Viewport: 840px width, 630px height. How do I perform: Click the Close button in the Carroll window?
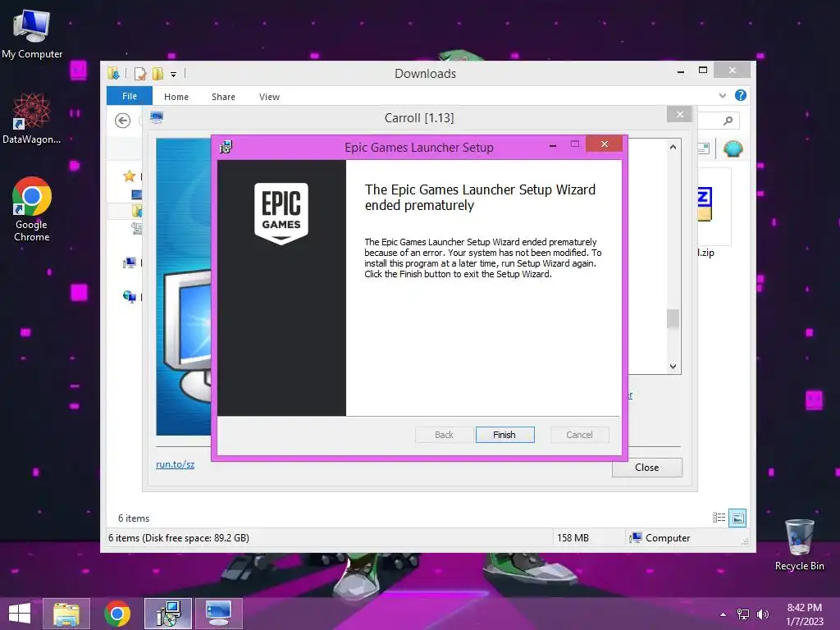click(646, 467)
